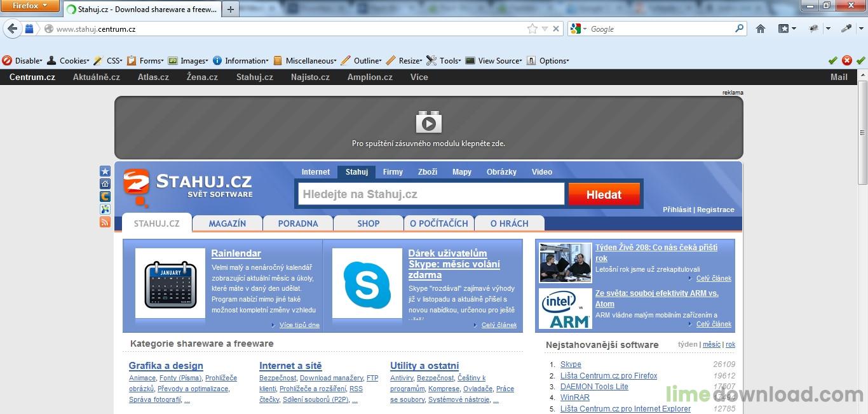The image size is (868, 414).
Task: Select the Obrázky search category tab
Action: pos(501,172)
